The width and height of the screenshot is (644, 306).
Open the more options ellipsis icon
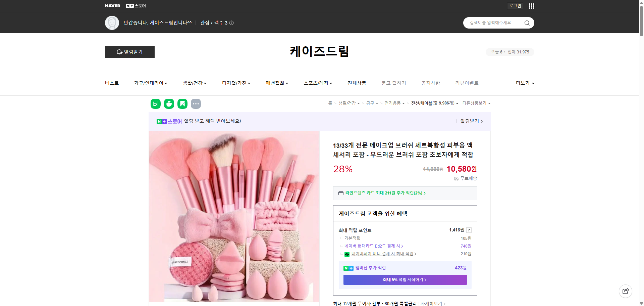click(x=196, y=104)
